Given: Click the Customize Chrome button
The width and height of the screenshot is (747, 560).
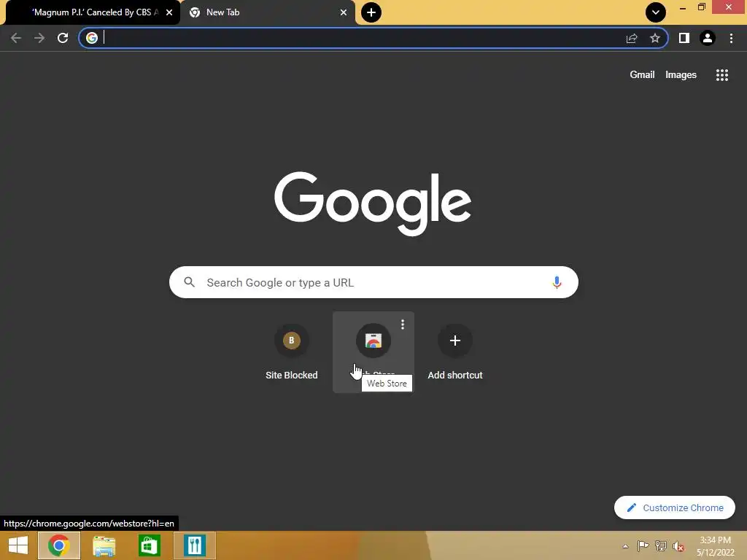Looking at the screenshot, I should 675,507.
